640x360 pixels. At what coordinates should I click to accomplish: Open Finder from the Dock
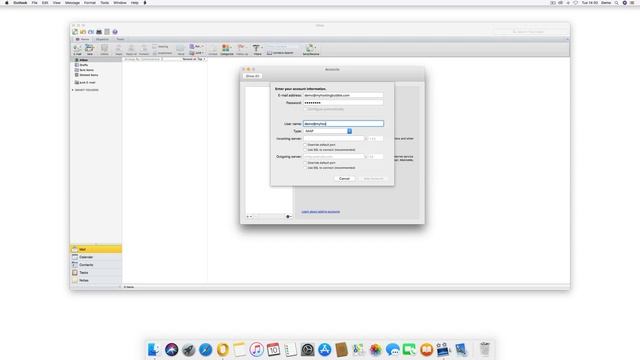pos(154,349)
